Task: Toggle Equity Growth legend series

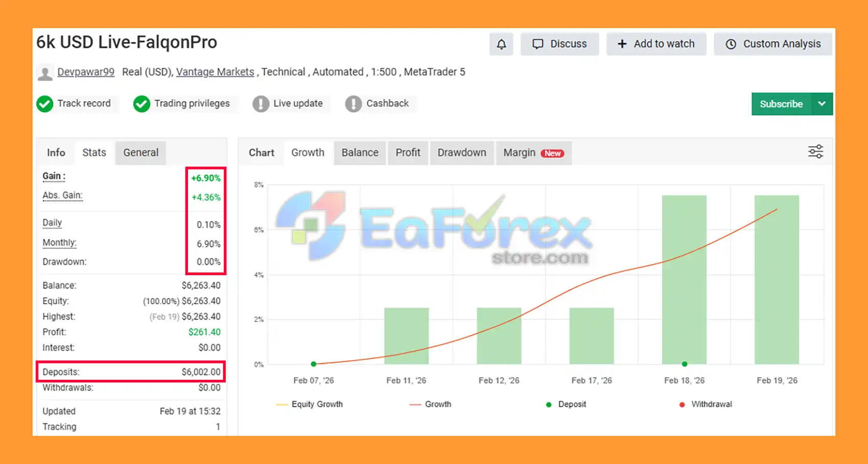Action: coord(310,404)
